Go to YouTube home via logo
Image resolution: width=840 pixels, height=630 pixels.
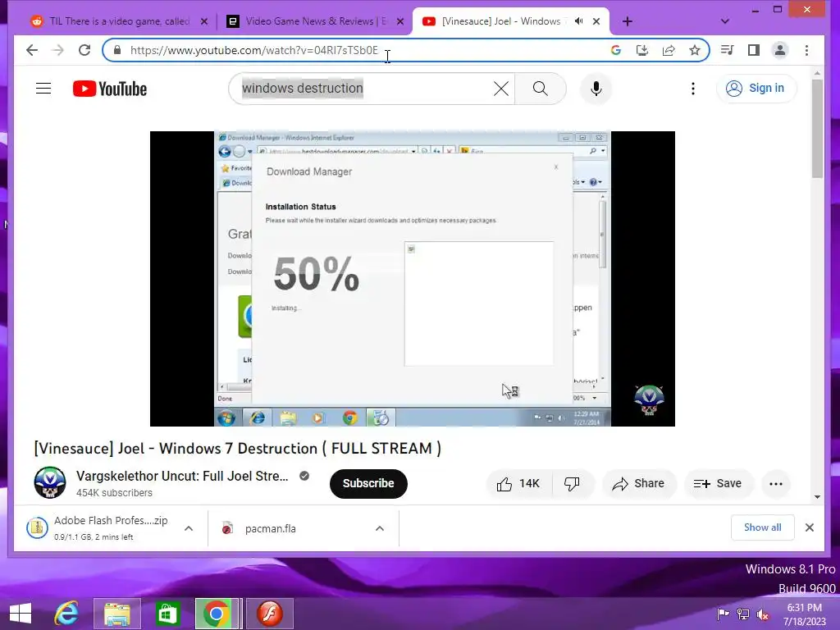(x=110, y=89)
